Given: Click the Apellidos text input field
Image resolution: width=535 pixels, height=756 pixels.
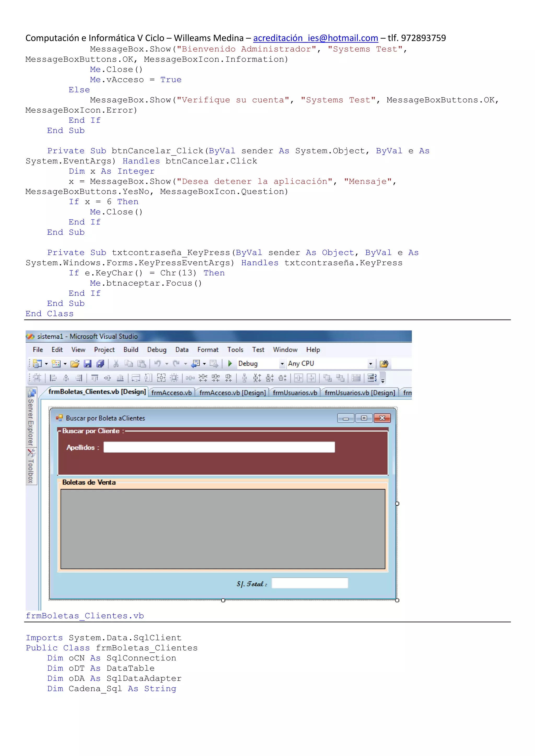Looking at the screenshot, I should coord(219,447).
